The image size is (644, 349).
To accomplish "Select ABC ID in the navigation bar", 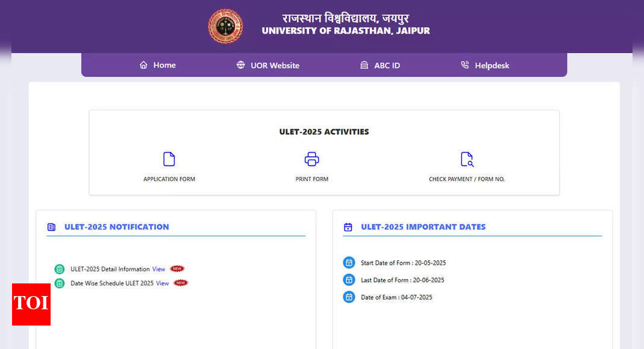I will tap(387, 65).
